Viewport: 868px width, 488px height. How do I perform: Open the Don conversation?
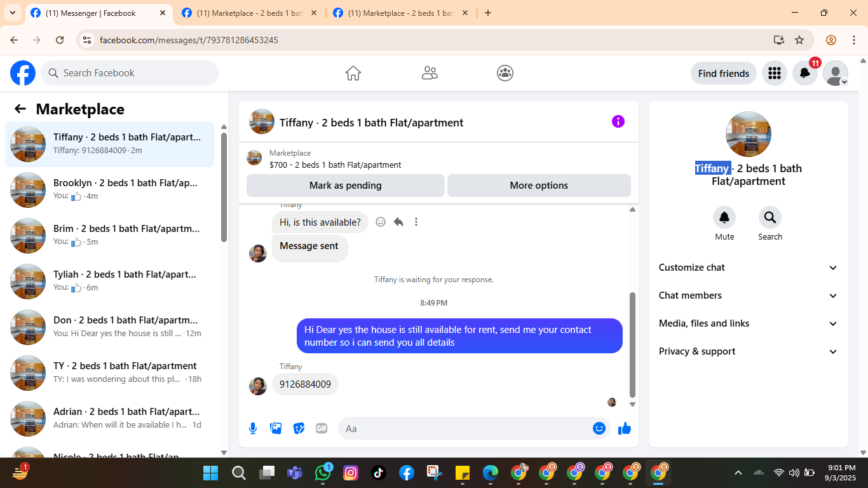110,327
